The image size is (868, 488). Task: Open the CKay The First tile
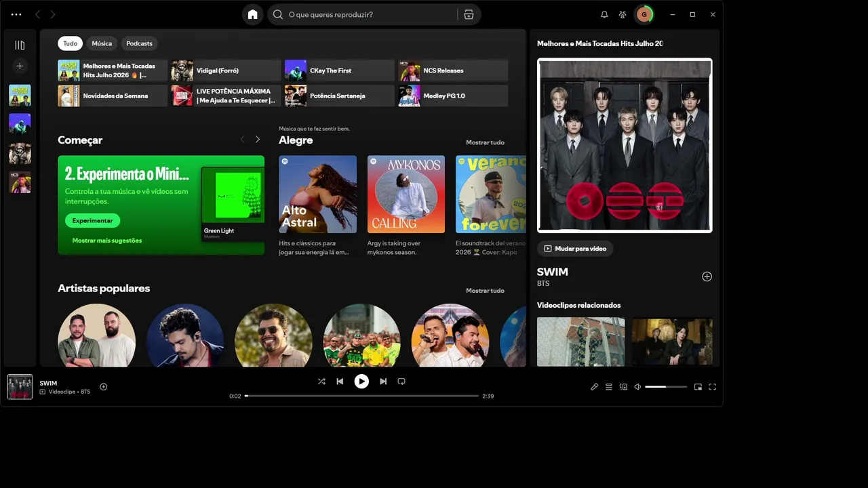click(339, 70)
